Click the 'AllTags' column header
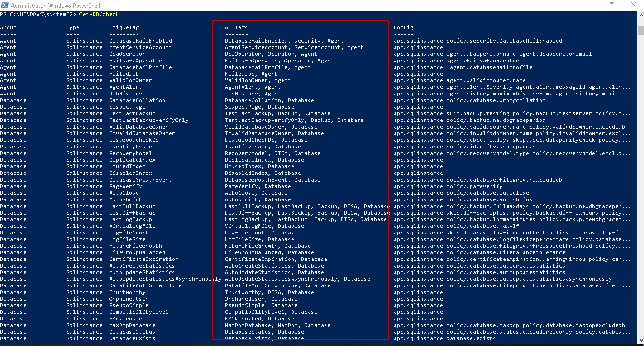644x346 pixels. (x=236, y=27)
